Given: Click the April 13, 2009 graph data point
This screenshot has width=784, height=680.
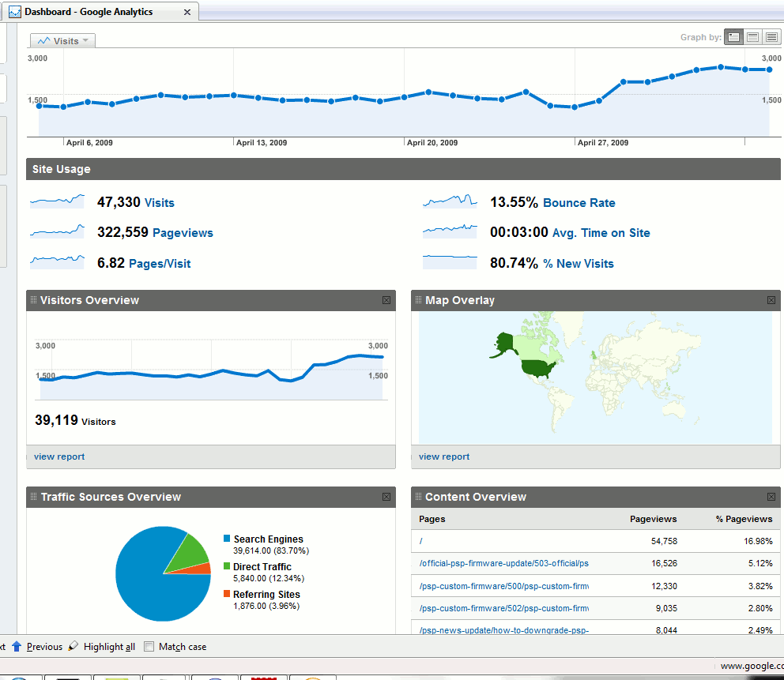Looking at the screenshot, I should click(x=233, y=95).
